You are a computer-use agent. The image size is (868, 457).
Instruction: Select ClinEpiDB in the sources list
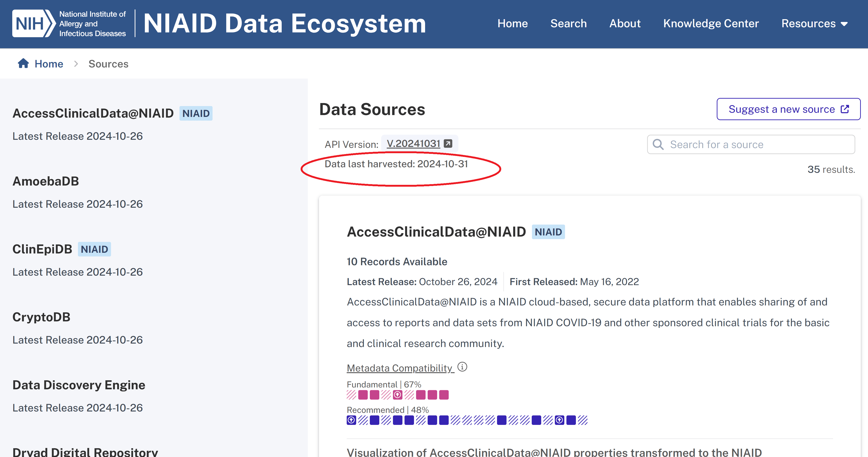point(42,249)
